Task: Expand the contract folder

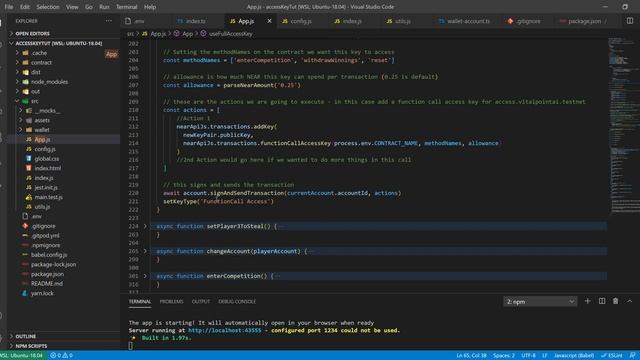Action: point(41,62)
